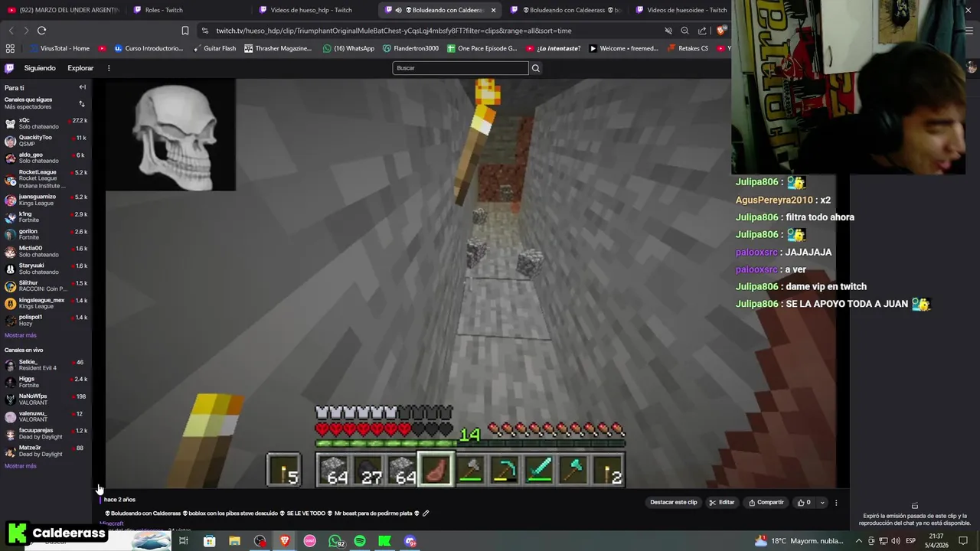Open aldo_geo channel in the sidebar
The width and height of the screenshot is (980, 551).
click(46, 158)
